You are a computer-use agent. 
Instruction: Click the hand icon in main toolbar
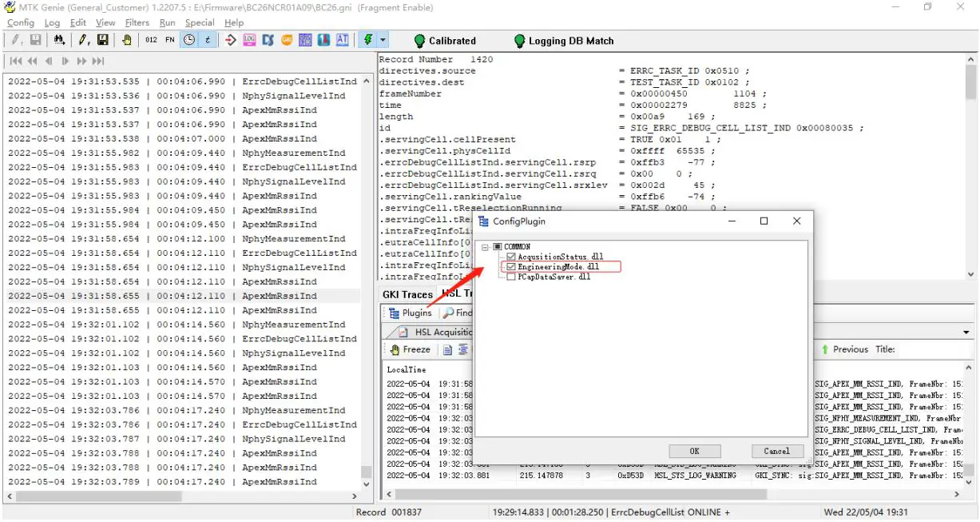click(127, 40)
